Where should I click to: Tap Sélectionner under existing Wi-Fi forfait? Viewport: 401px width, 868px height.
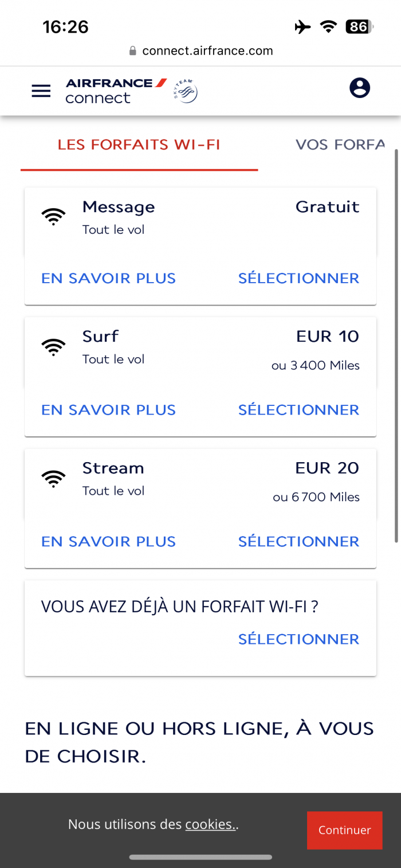299,639
